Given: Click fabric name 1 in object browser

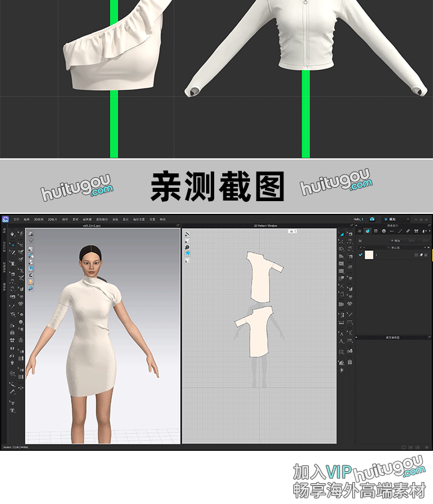Looking at the screenshot, I should coord(376,255).
